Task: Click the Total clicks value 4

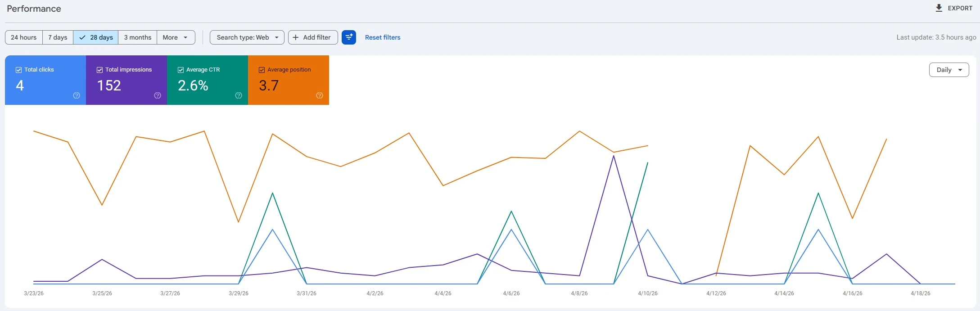Action: (x=20, y=86)
